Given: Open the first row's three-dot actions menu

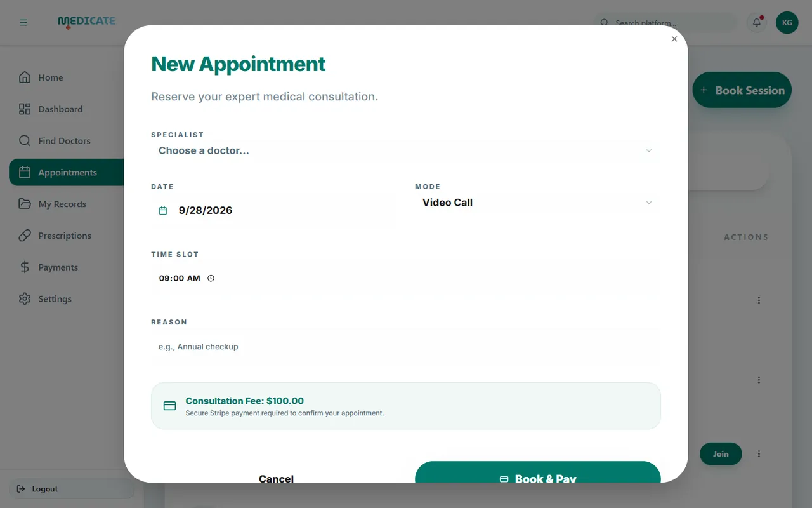Looking at the screenshot, I should point(759,300).
